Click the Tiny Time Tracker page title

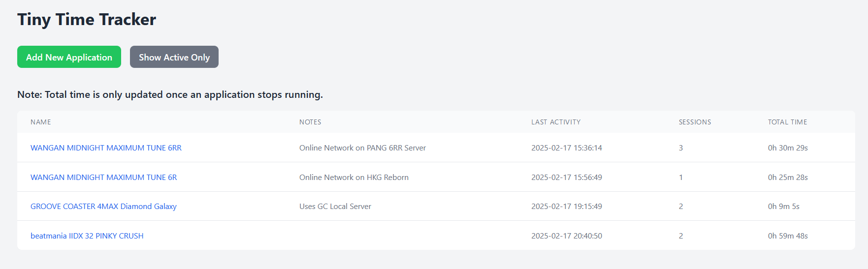pos(87,20)
